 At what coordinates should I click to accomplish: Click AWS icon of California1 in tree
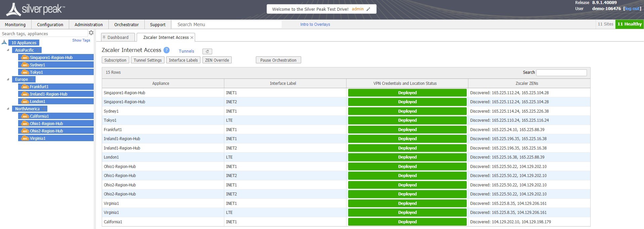(25, 116)
